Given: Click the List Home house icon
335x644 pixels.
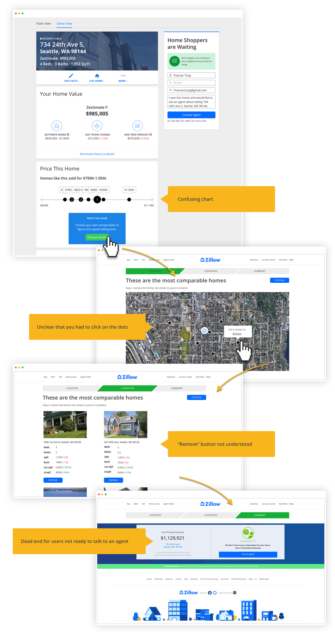Looking at the screenshot, I should click(x=97, y=76).
